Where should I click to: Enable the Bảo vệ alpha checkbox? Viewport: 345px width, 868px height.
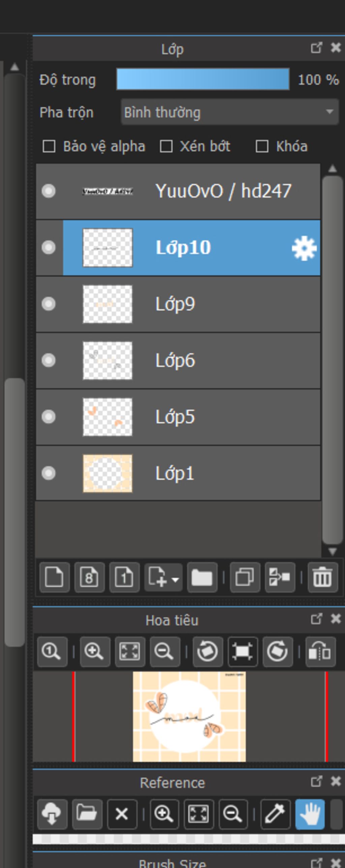pyautogui.click(x=49, y=147)
